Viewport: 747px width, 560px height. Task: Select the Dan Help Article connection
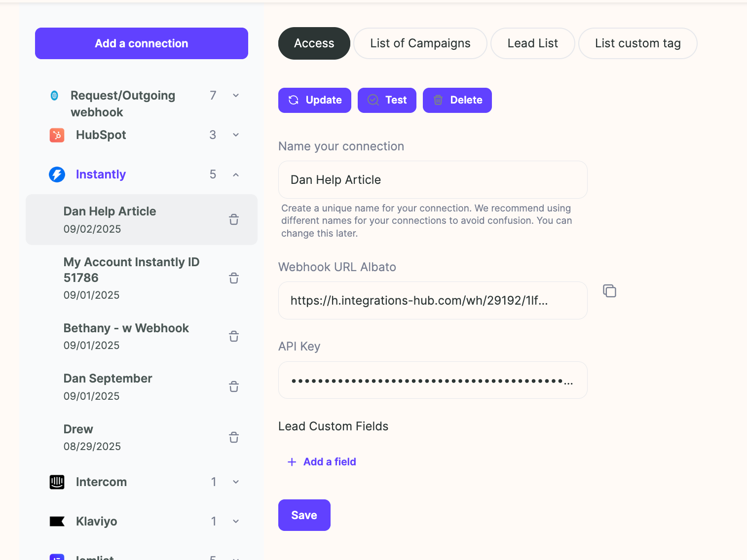tap(142, 220)
